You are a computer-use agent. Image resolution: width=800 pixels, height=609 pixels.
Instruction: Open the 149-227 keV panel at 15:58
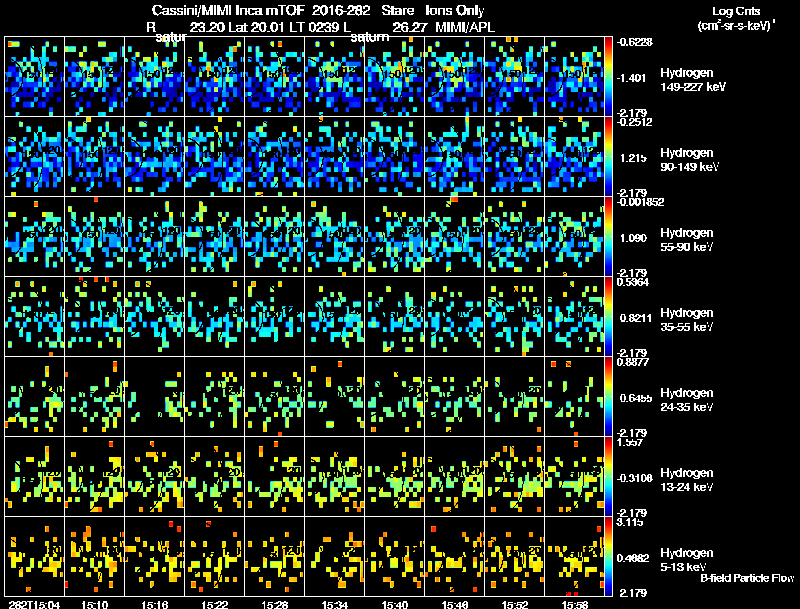point(575,77)
